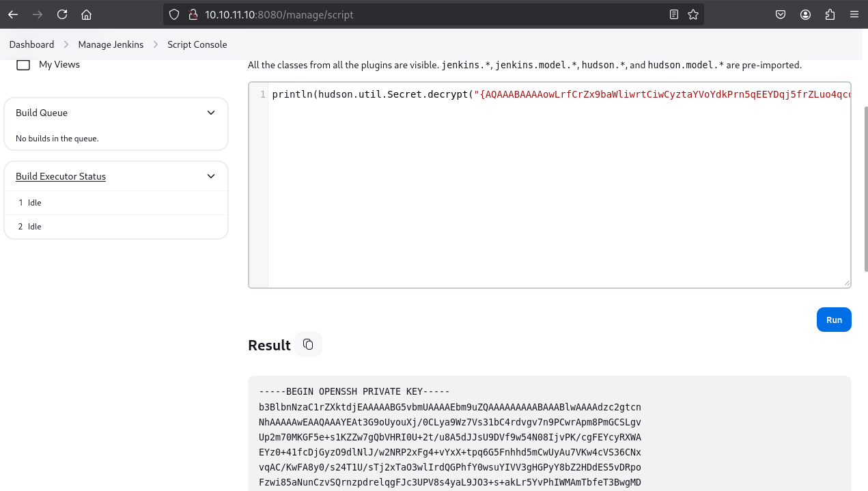The width and height of the screenshot is (868, 491).
Task: Collapse the Build Executor Status panel
Action: [211, 176]
